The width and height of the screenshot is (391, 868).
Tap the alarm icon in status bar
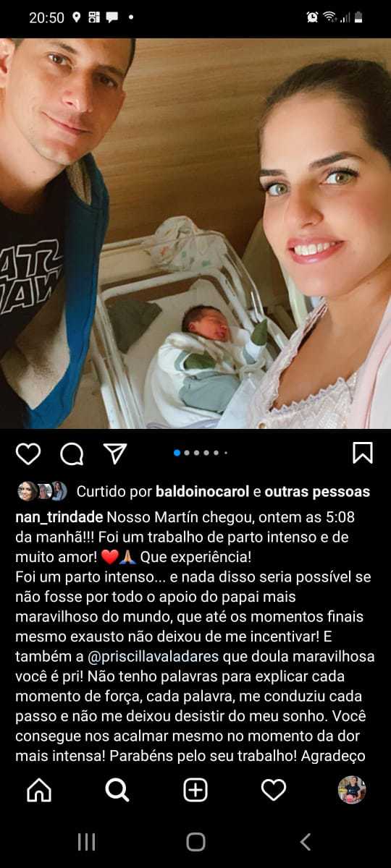[312, 17]
